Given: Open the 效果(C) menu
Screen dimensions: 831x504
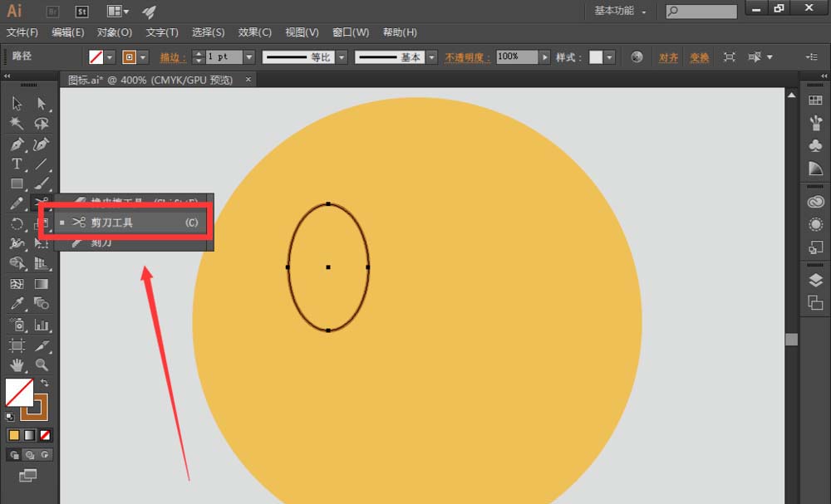Looking at the screenshot, I should (x=255, y=32).
